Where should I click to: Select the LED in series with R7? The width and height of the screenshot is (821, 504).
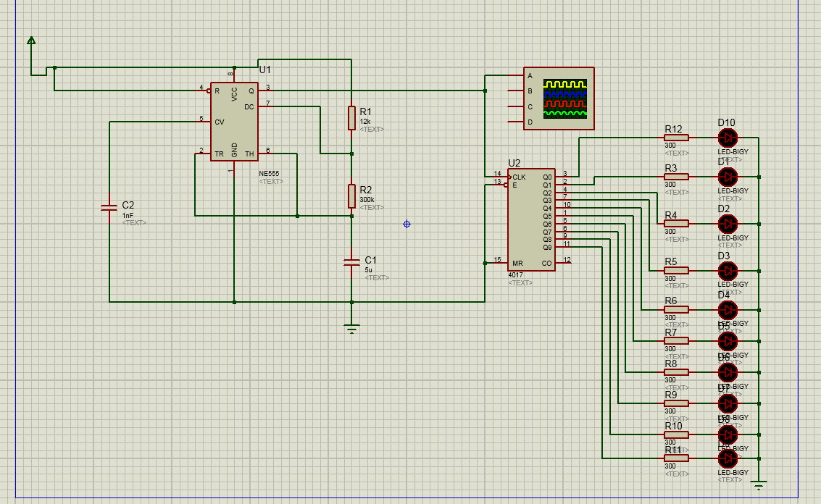(728, 341)
